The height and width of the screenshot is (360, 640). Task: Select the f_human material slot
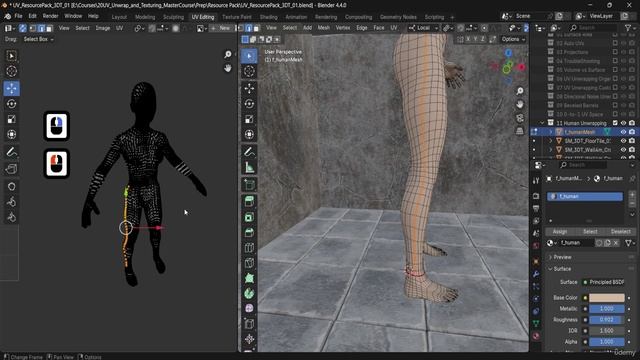point(585,196)
